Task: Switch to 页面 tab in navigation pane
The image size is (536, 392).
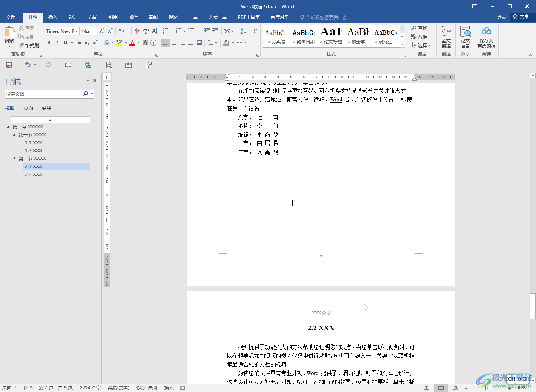Action: pyautogui.click(x=28, y=108)
